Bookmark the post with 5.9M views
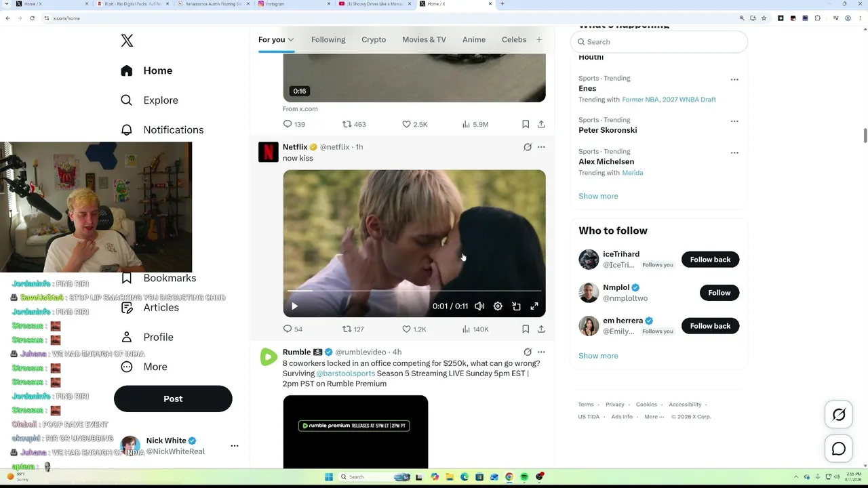Image resolution: width=868 pixels, height=488 pixels. coord(526,124)
